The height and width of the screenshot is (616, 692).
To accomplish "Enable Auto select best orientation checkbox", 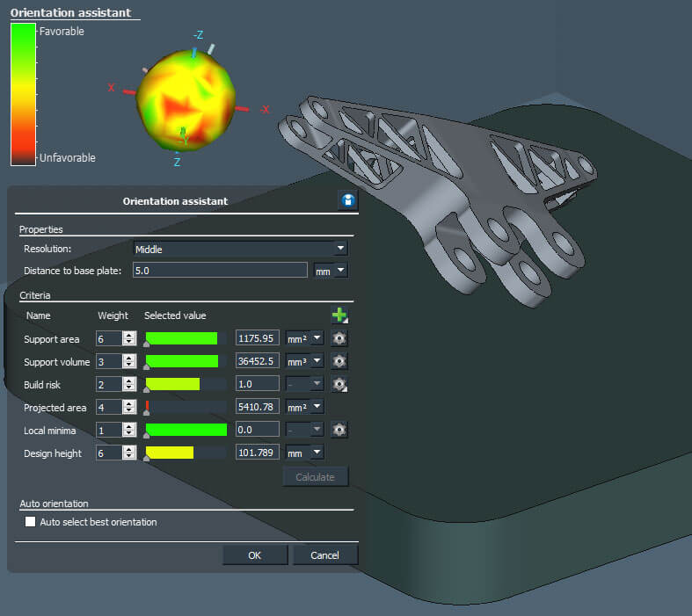I will pyautogui.click(x=31, y=522).
